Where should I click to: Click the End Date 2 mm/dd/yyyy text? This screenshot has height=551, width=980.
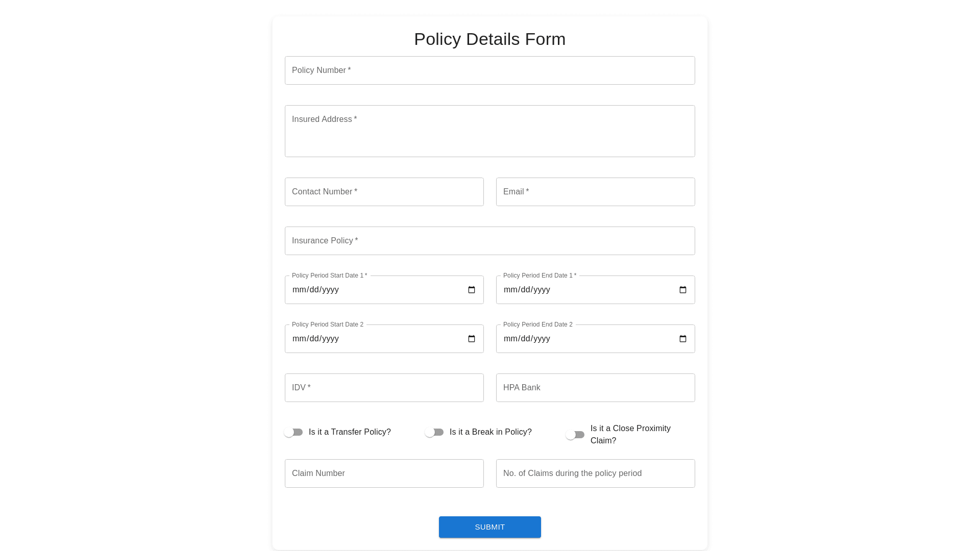pyautogui.click(x=527, y=339)
